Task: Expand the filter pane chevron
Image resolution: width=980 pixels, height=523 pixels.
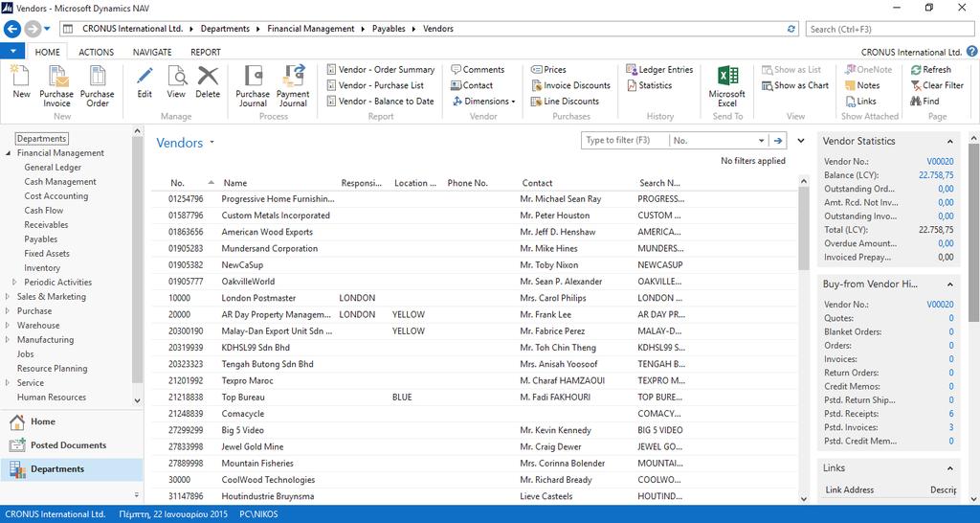Action: click(801, 141)
